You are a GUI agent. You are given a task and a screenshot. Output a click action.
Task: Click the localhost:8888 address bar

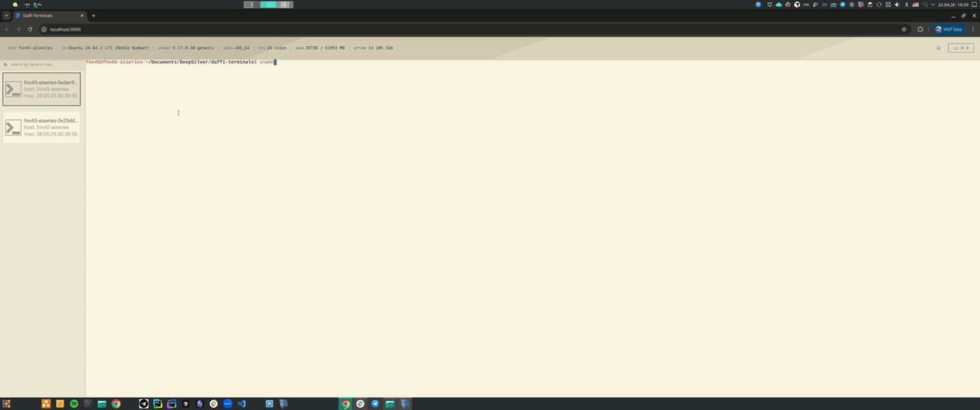pyautogui.click(x=469, y=29)
